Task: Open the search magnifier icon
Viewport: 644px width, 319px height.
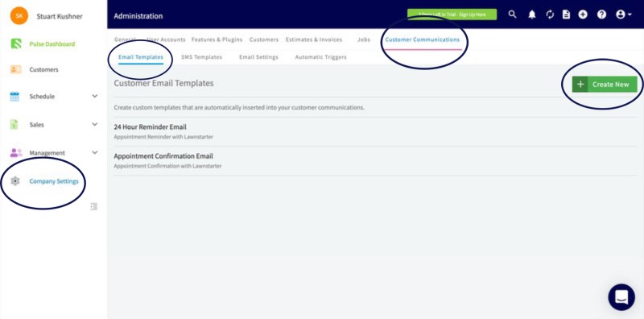Action: tap(512, 14)
